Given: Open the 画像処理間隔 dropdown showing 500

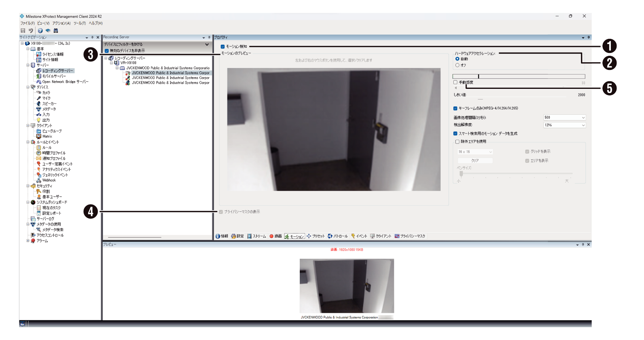Looking at the screenshot, I should click(x=564, y=118).
